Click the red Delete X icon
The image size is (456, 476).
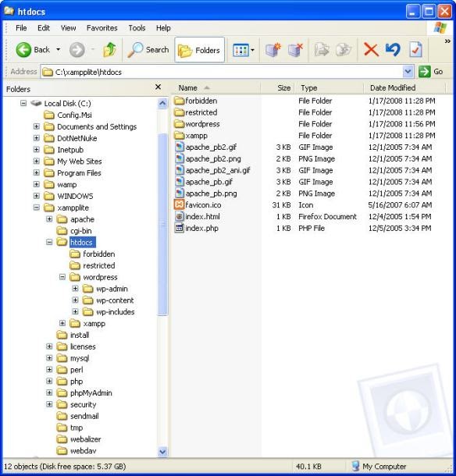371,50
